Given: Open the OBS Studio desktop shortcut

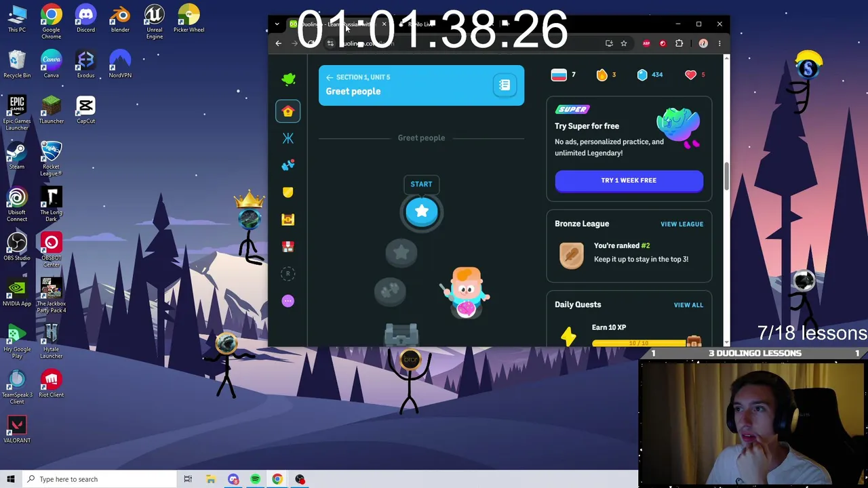Looking at the screenshot, I should (17, 247).
